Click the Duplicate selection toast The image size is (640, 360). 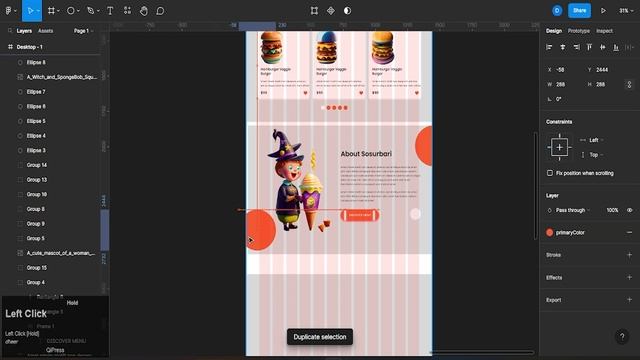pos(320,337)
